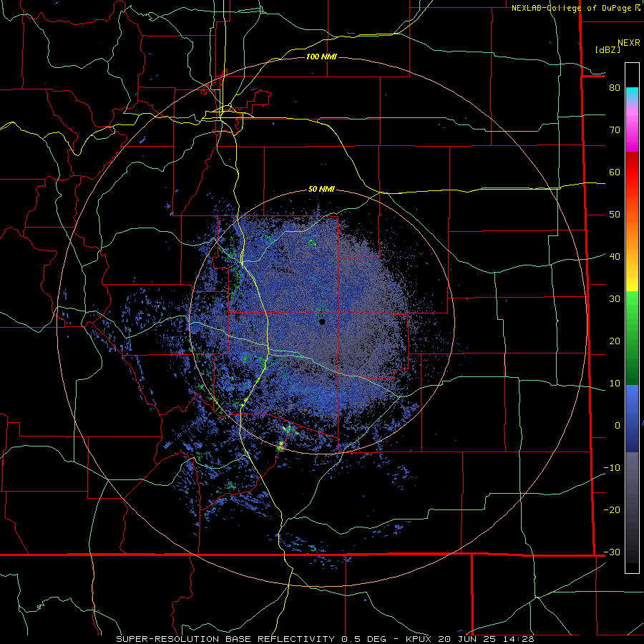Click the bright green segment of the color bar
Screen dimensions: 644x644
point(632,306)
